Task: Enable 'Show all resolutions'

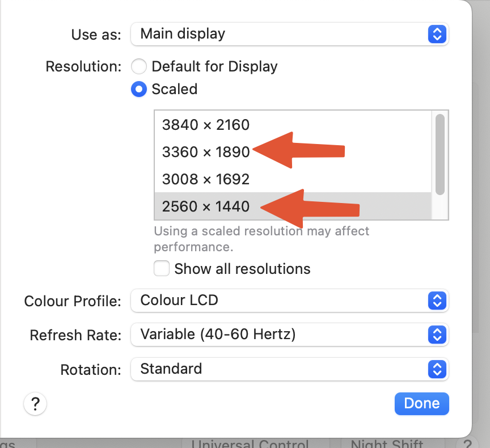Action: pos(162,268)
